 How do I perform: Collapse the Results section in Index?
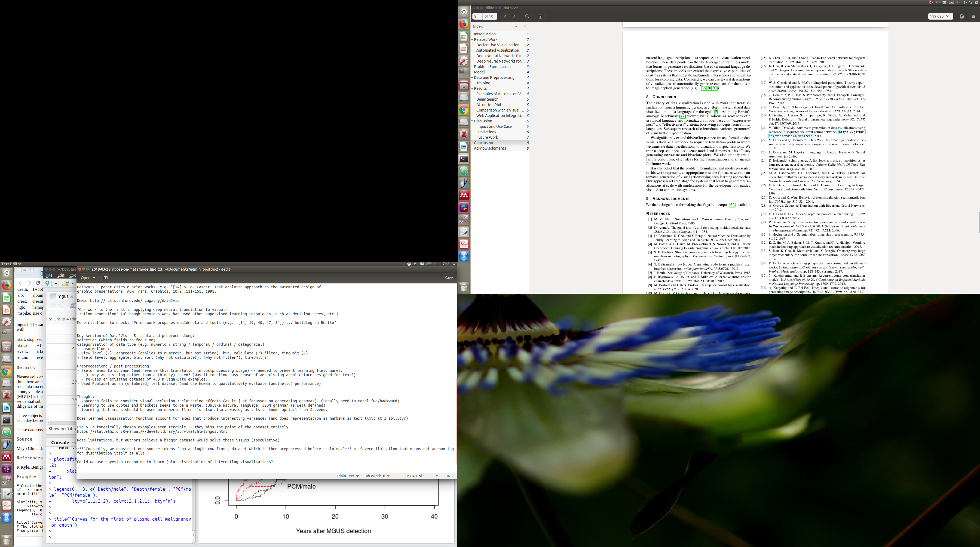(x=472, y=89)
